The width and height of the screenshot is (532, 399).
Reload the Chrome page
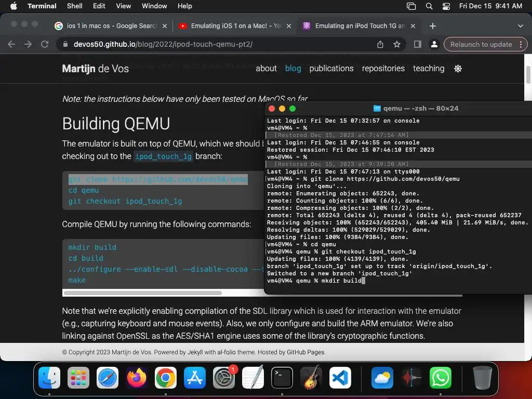pos(45,44)
